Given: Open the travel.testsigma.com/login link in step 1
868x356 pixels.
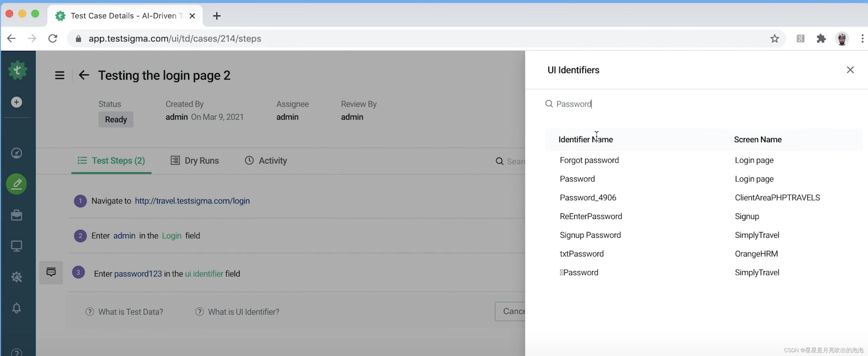Looking at the screenshot, I should [x=192, y=201].
